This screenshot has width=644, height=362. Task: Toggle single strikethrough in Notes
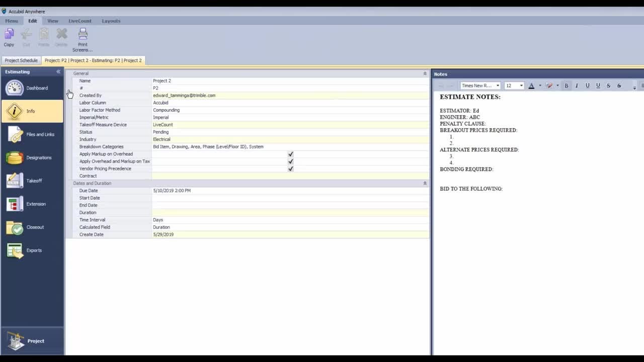point(608,85)
